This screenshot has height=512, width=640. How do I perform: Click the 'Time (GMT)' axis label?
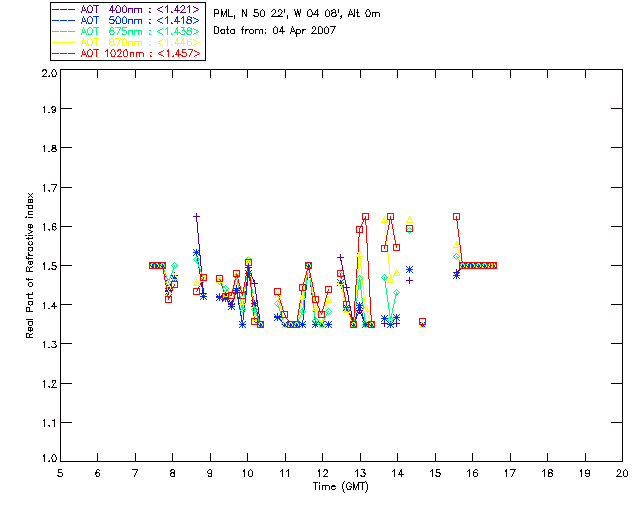coord(341,486)
